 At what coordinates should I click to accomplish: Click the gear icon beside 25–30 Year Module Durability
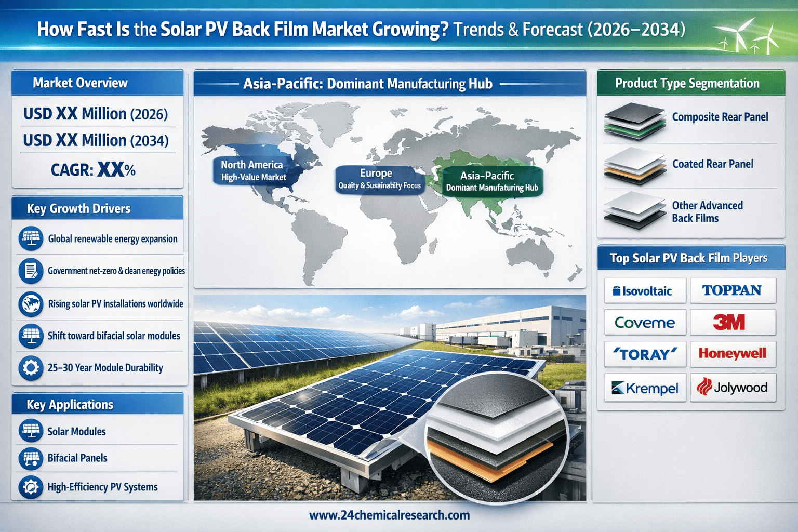click(31, 368)
